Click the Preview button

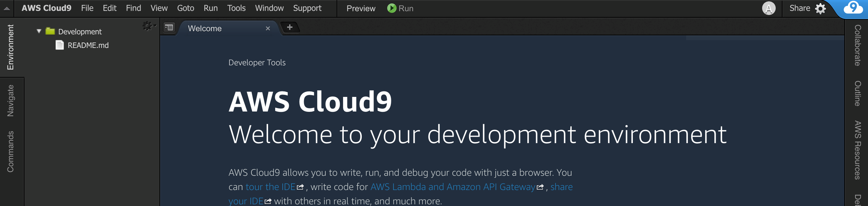tap(361, 8)
